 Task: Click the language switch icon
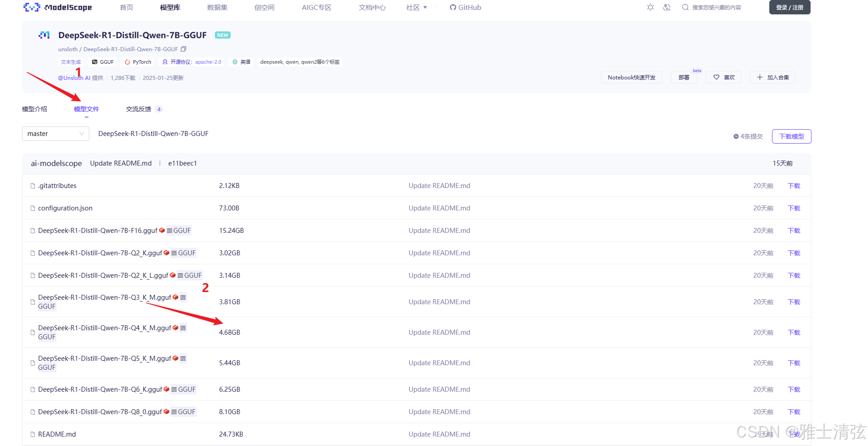pos(667,7)
